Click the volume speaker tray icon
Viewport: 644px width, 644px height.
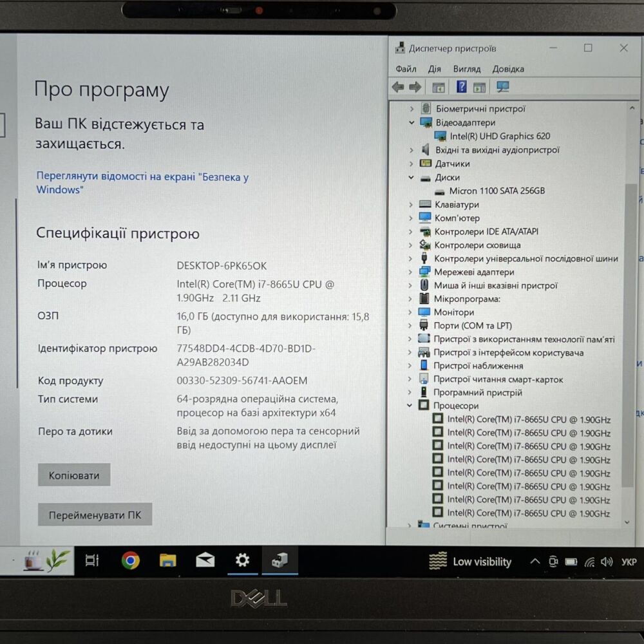[606, 562]
